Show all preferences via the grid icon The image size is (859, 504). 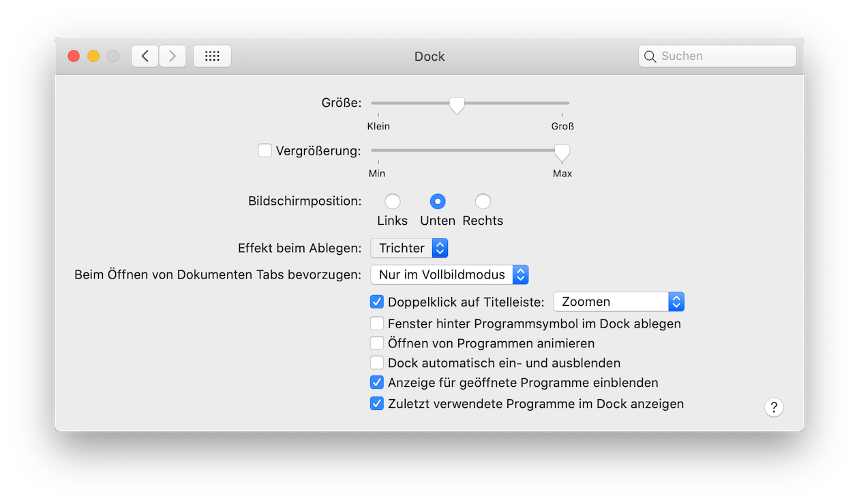click(x=212, y=56)
